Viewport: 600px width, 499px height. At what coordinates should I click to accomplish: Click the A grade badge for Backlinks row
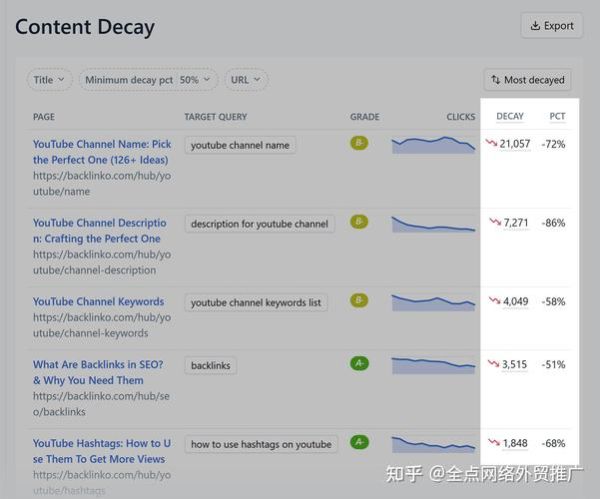click(359, 363)
